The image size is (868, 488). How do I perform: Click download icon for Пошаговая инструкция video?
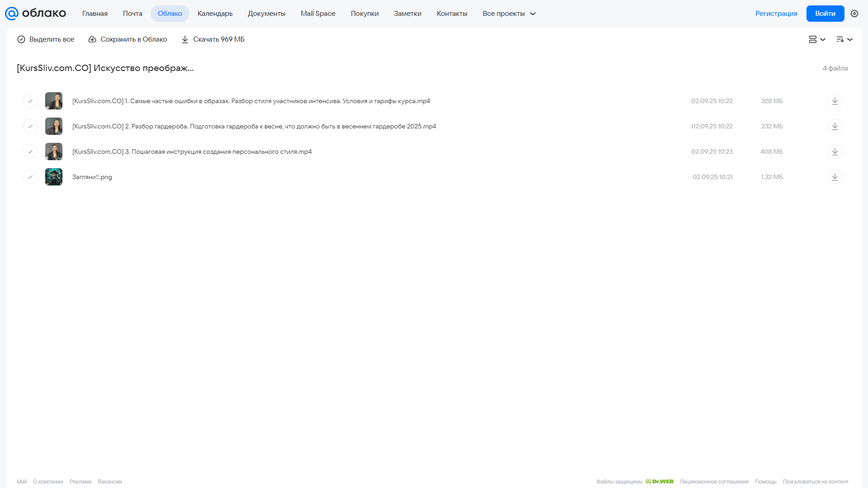tap(835, 152)
